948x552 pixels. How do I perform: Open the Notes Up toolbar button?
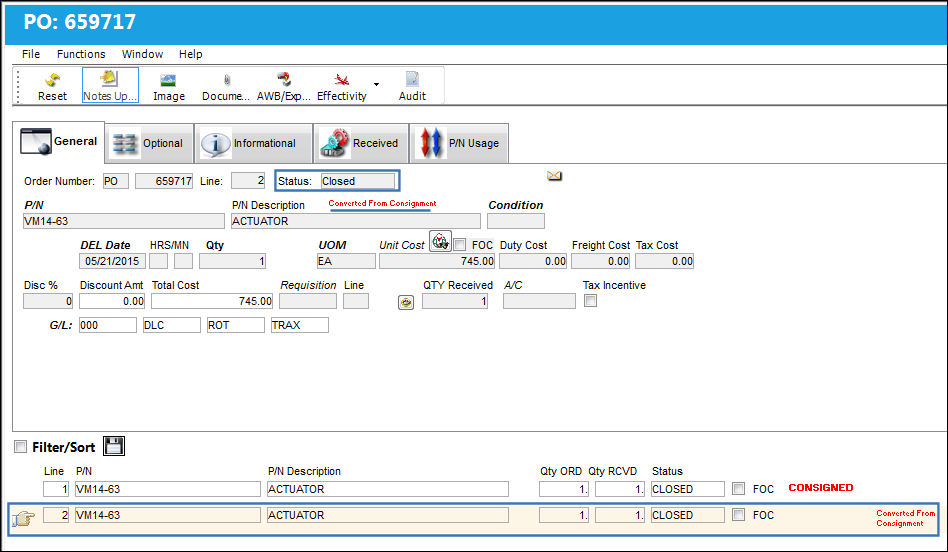coord(110,86)
